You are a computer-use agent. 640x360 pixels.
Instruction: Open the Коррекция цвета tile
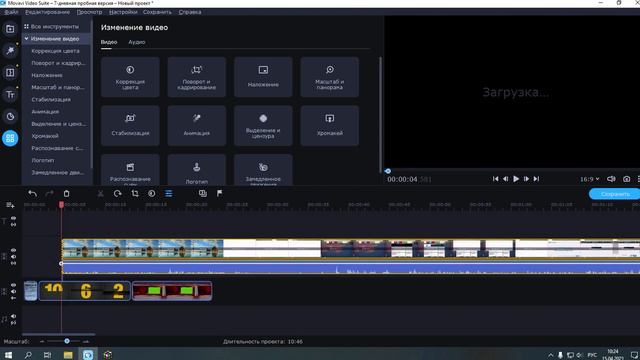(x=130, y=77)
